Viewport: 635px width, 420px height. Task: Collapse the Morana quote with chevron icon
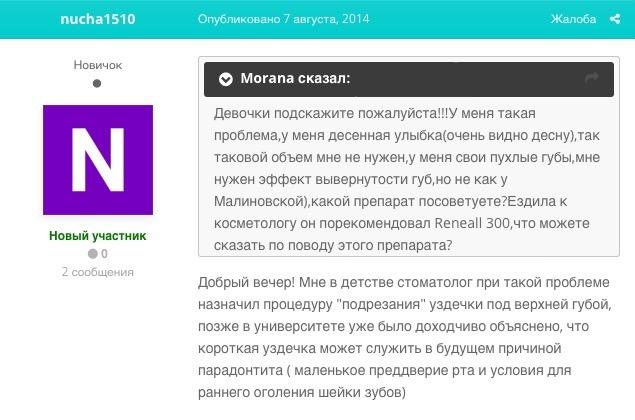[226, 79]
